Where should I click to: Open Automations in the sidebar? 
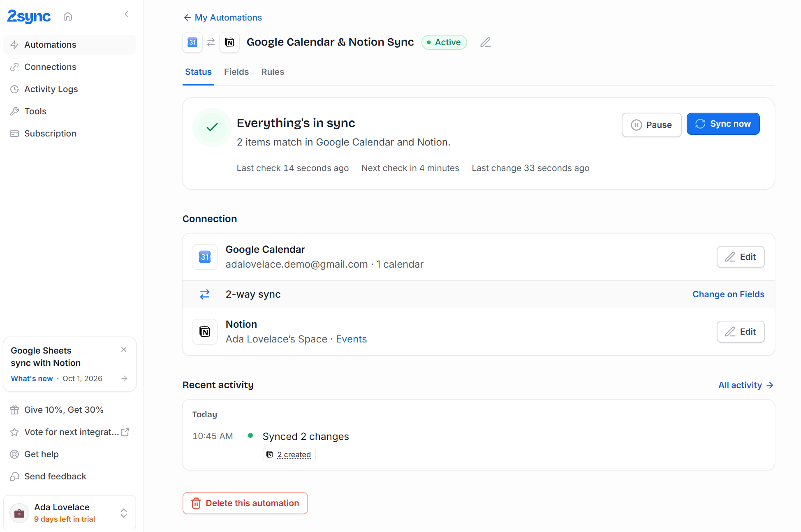(x=69, y=45)
